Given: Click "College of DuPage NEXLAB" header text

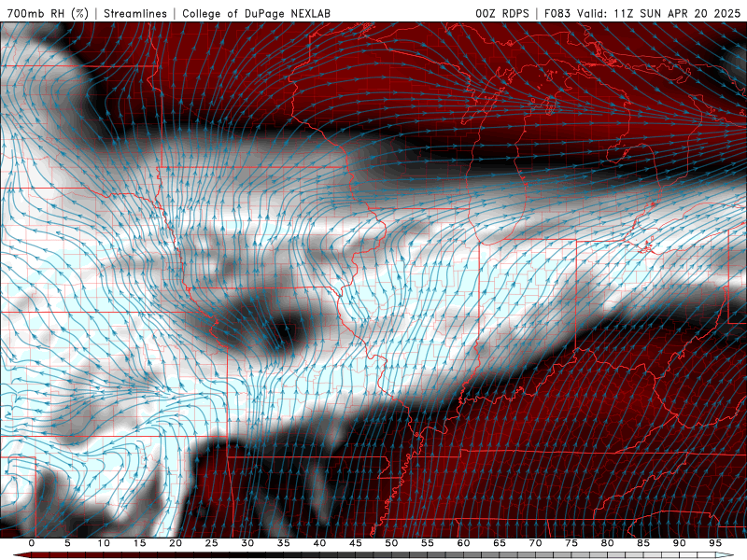Looking at the screenshot, I should coord(256,13).
